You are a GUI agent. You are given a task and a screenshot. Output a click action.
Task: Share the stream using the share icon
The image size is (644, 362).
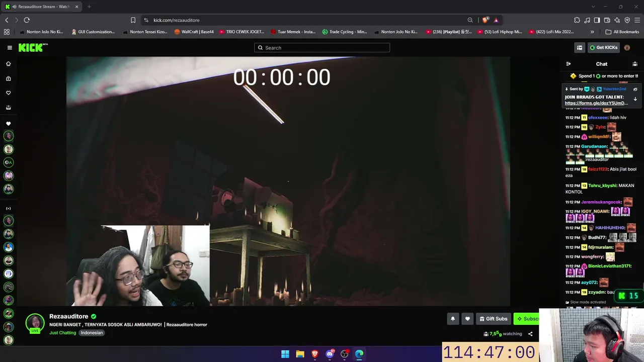pos(530,334)
